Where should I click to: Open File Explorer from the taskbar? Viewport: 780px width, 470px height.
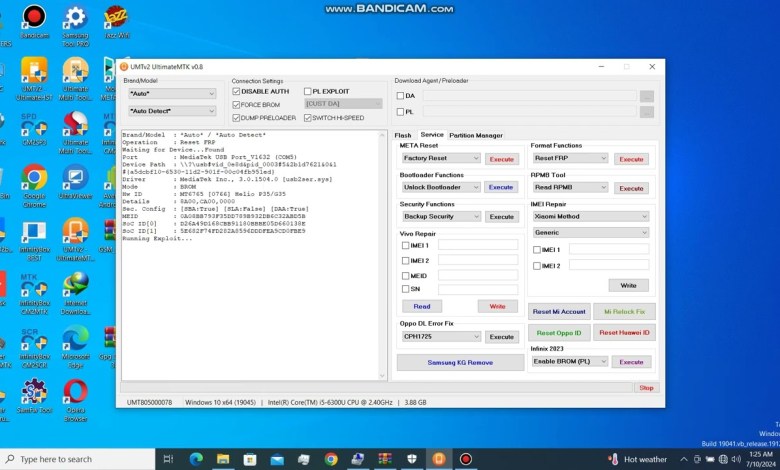coord(223,459)
